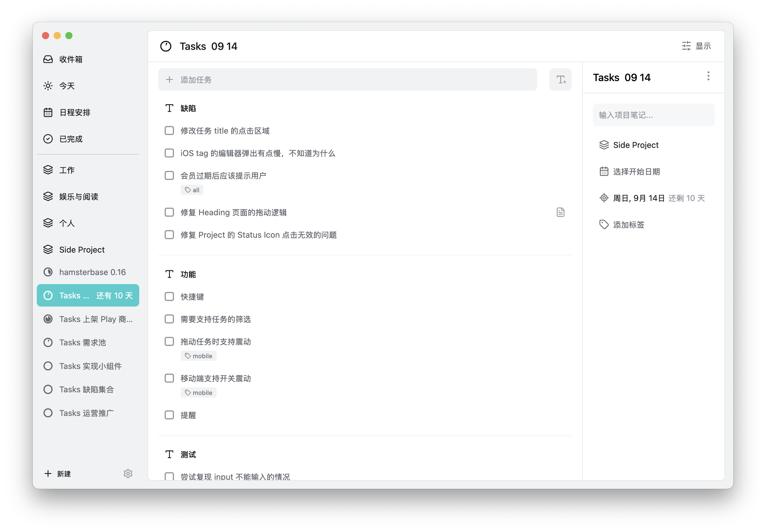Check the 快捷键 task checkbox
This screenshot has width=766, height=532.
click(x=170, y=297)
